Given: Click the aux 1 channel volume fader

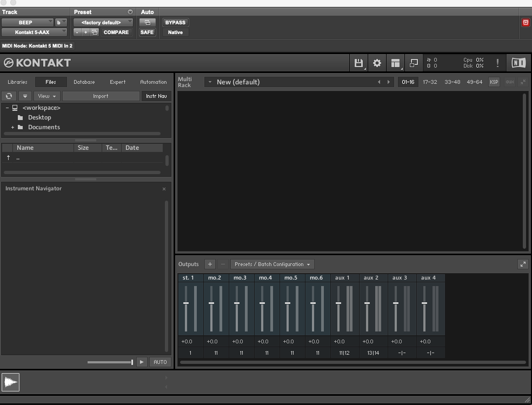Looking at the screenshot, I should point(338,303).
